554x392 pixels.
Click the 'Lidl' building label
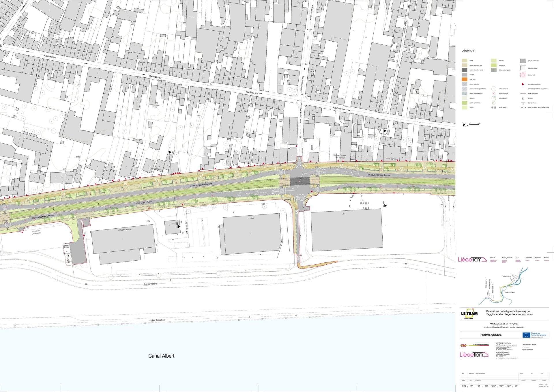pyautogui.click(x=343, y=214)
